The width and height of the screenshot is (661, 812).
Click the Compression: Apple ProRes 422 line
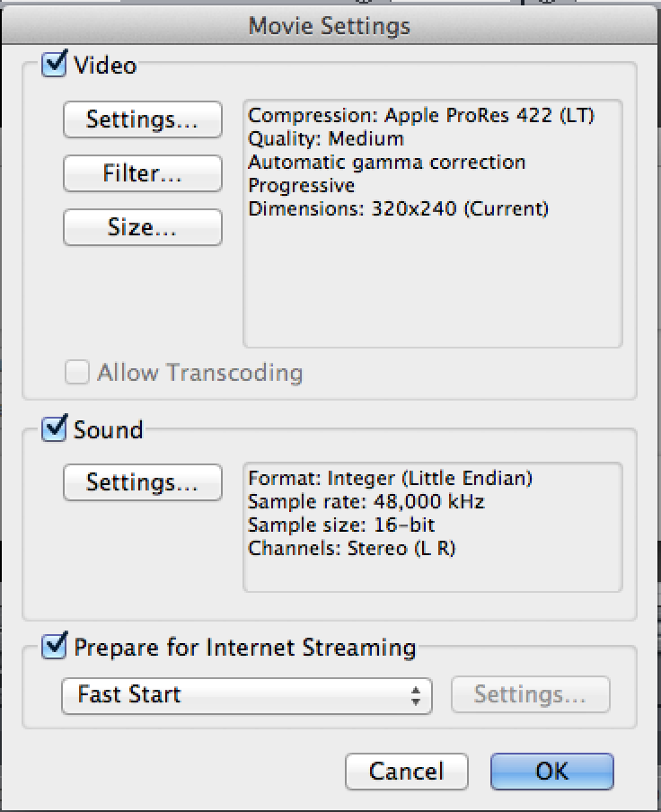[421, 115]
